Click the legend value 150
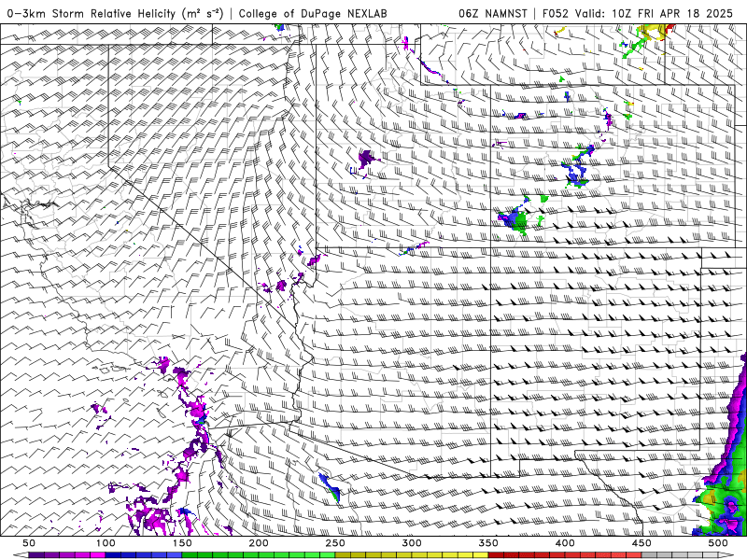Image resolution: width=747 pixels, height=560 pixels. tap(182, 543)
